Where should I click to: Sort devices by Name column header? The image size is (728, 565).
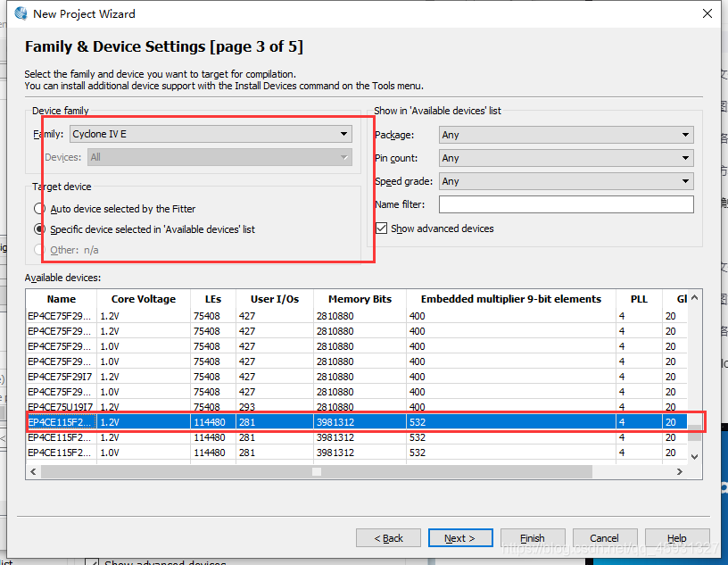click(62, 299)
